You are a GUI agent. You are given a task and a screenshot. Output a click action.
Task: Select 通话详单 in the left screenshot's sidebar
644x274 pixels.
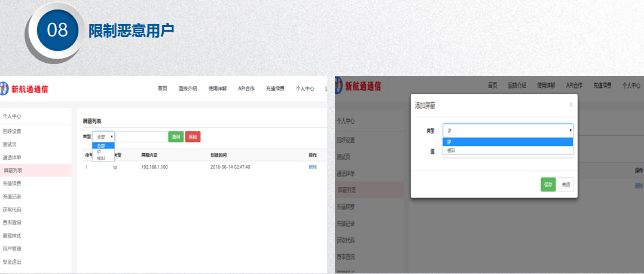pyautogui.click(x=12, y=157)
